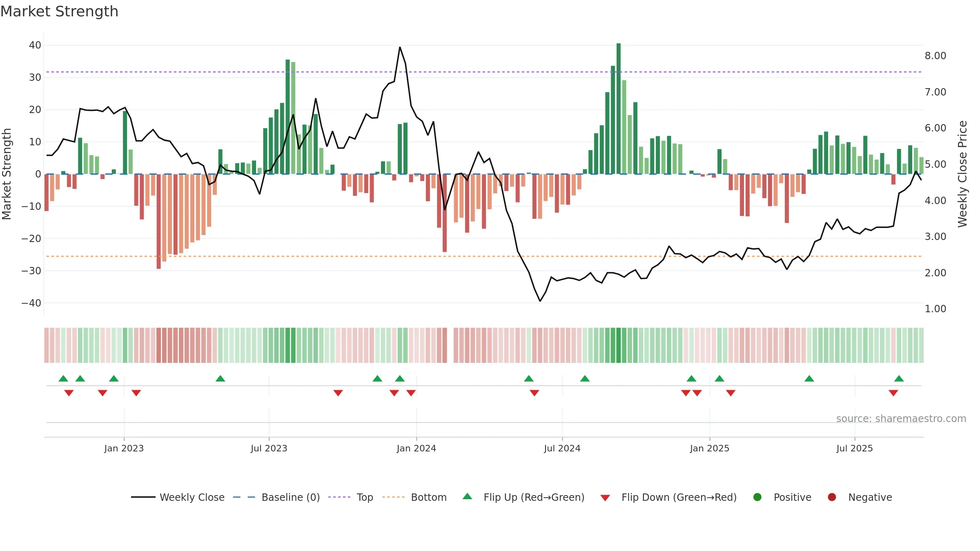This screenshot has height=551, width=980.
Task: Click the dark red Negative circle in legend
Action: (x=832, y=497)
